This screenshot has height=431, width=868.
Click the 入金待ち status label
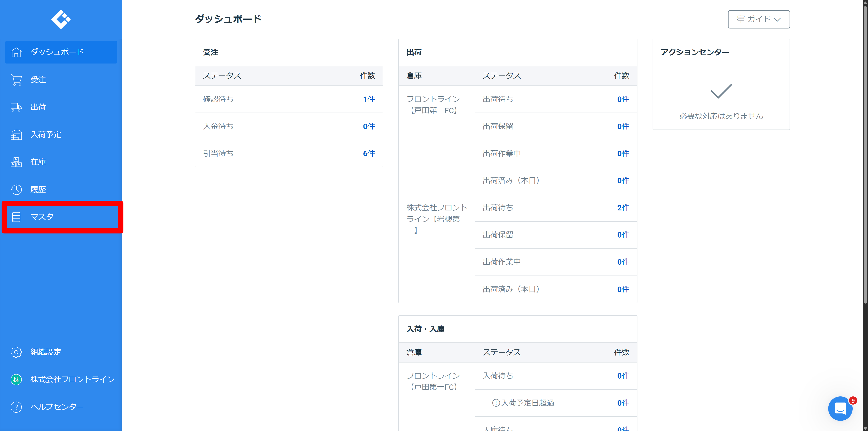(218, 126)
